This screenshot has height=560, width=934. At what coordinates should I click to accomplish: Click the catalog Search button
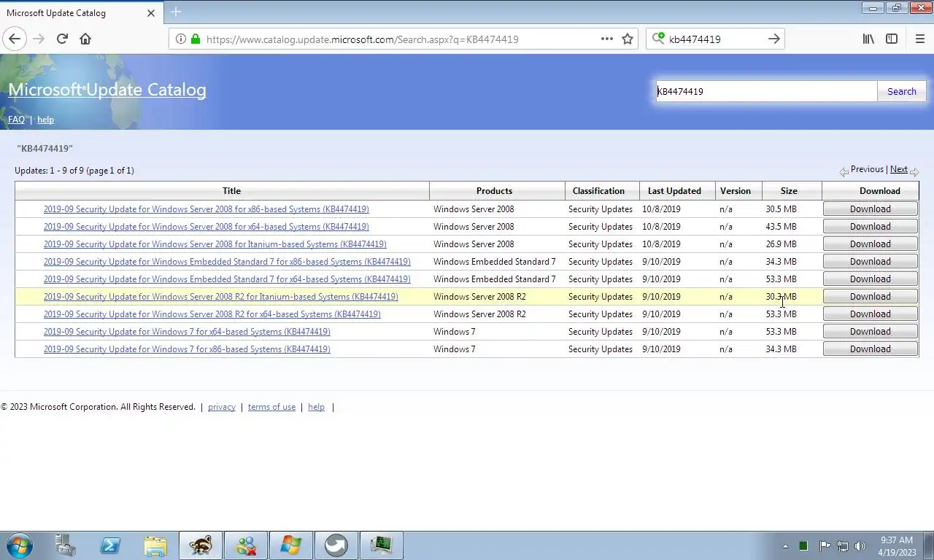(x=901, y=91)
